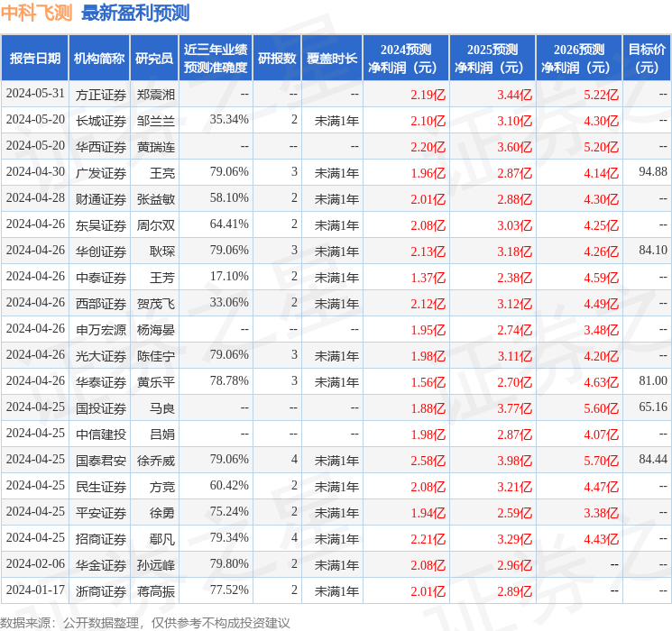The width and height of the screenshot is (672, 631).
Task: Select the 国泰君安 institution cell
Action: tap(101, 461)
